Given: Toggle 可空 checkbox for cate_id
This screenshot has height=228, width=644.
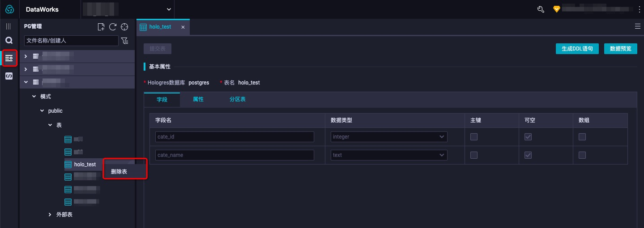Looking at the screenshot, I should [528, 137].
